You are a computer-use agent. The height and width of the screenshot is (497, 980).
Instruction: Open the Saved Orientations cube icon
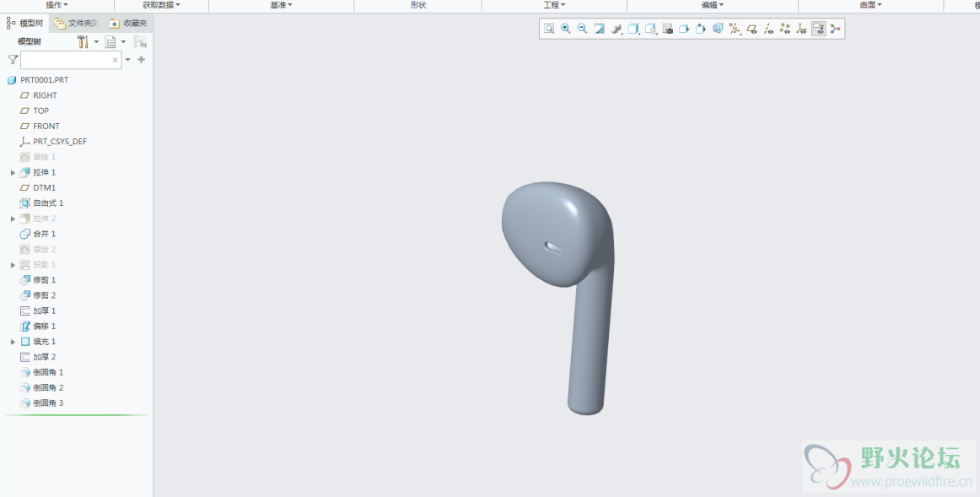click(x=633, y=29)
